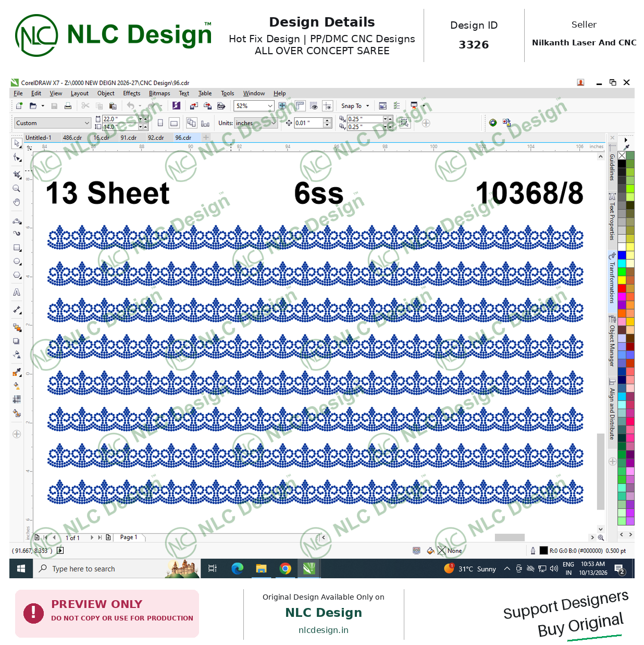The height and width of the screenshot is (645, 644).
Task: Open the Layout menu
Action: coord(80,93)
